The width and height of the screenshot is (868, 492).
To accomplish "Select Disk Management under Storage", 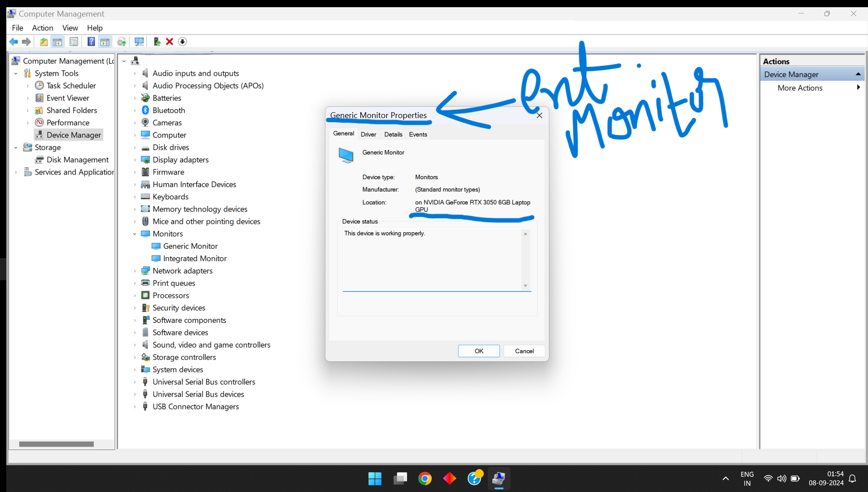I will 77,160.
